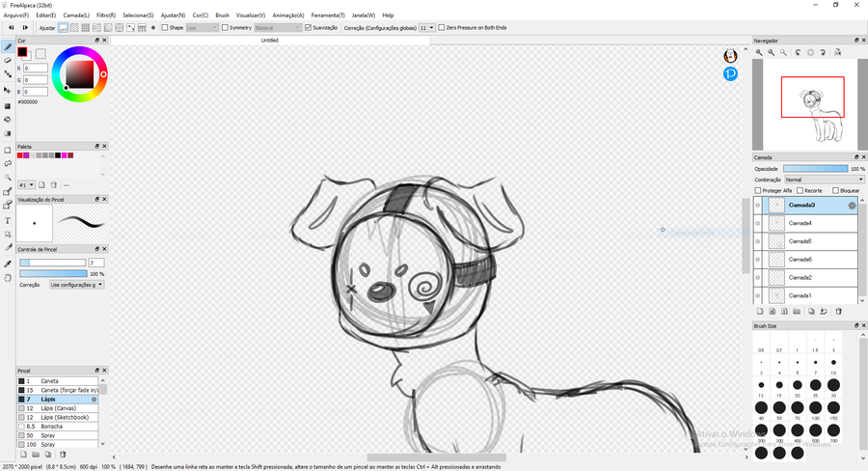The width and height of the screenshot is (868, 471).
Task: Select the Lasso tool
Action: (7, 163)
